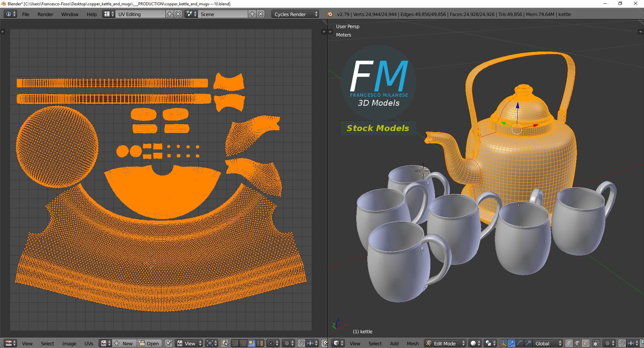The width and height of the screenshot is (644, 348).
Task: Add a new screen layout
Action: pos(170,14)
